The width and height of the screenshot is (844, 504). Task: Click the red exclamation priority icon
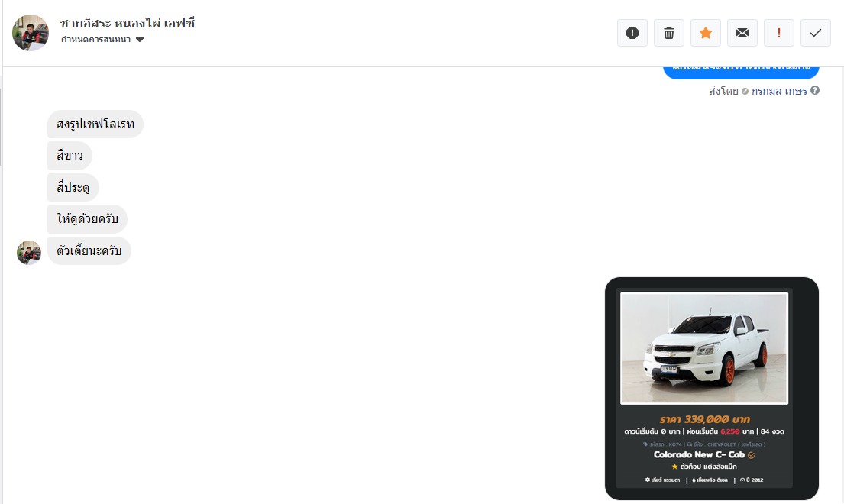click(778, 33)
